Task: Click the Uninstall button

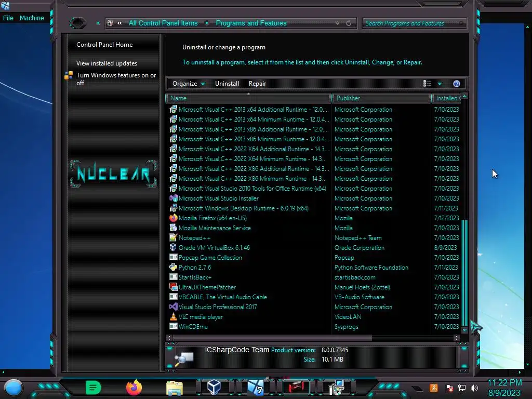Action: [227, 84]
